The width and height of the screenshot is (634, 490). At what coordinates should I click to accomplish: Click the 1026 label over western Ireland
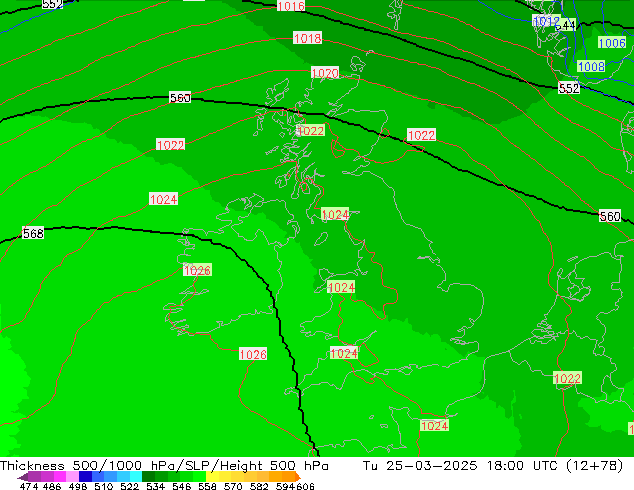(x=197, y=270)
